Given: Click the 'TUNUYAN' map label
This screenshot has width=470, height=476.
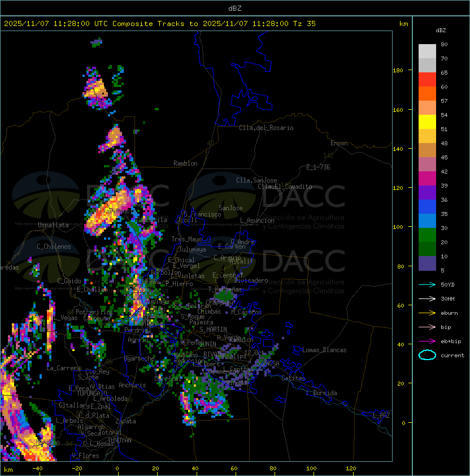Looking at the screenshot, I should pos(120,440).
